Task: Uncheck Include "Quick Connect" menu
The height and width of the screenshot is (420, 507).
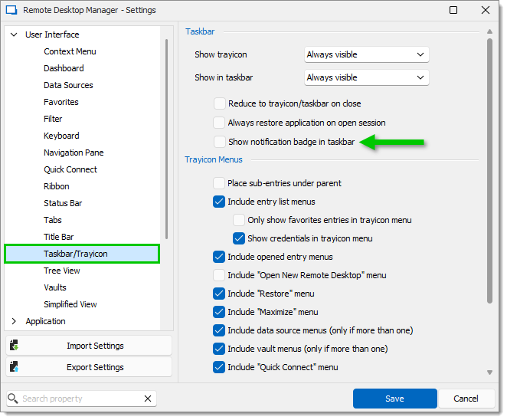Action: coord(219,367)
